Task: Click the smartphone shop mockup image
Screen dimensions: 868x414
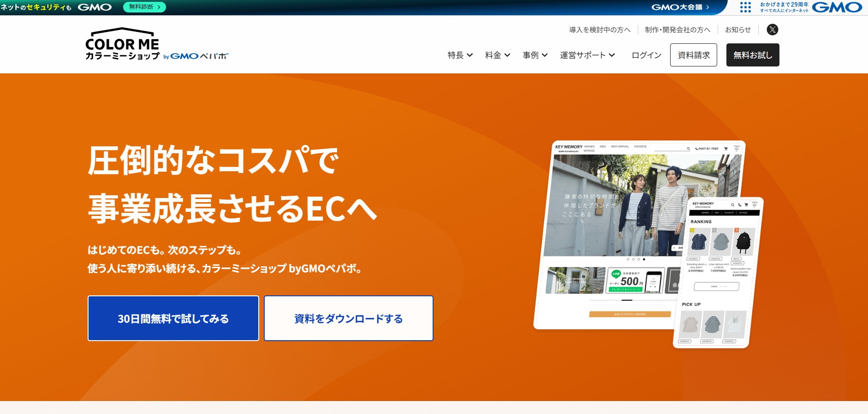Action: [719, 272]
